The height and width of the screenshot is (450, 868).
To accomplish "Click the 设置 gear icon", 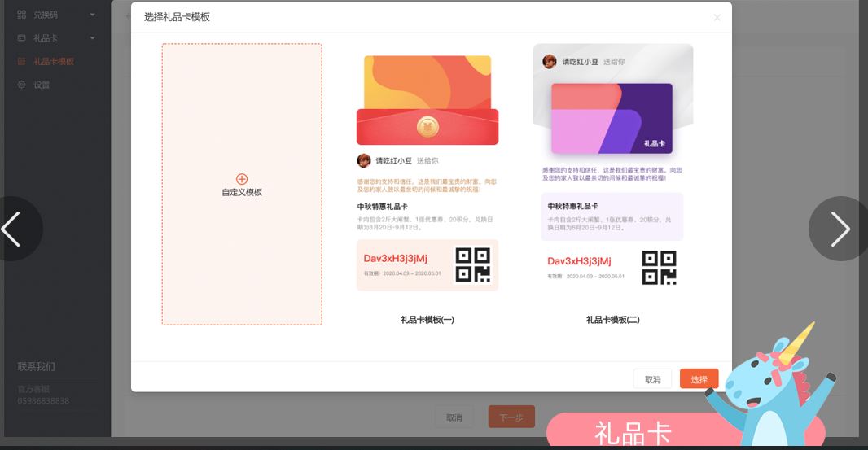I will click(x=22, y=85).
